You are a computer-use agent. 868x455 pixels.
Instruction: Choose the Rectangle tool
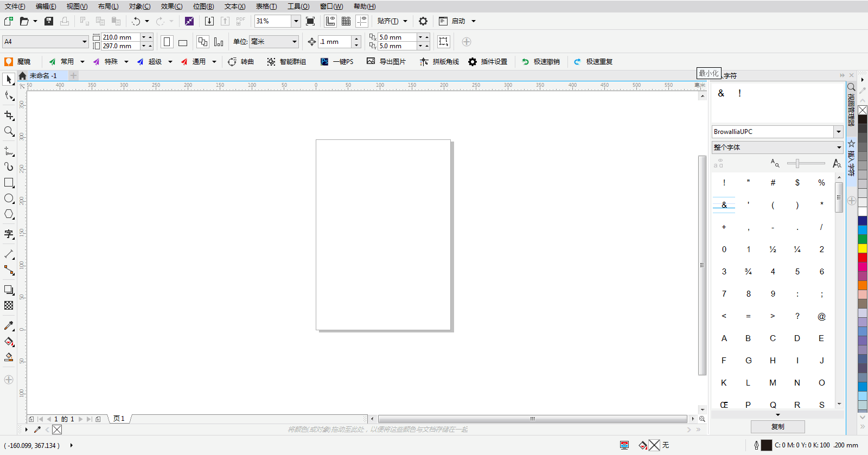[9, 183]
